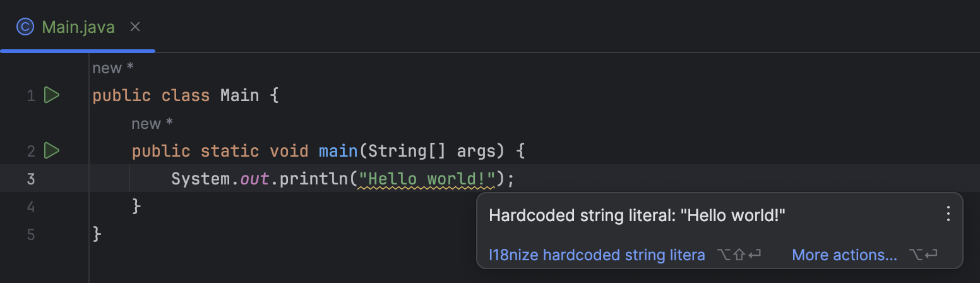Open More actions... in the popup
This screenshot has height=283, width=980.
tap(844, 255)
